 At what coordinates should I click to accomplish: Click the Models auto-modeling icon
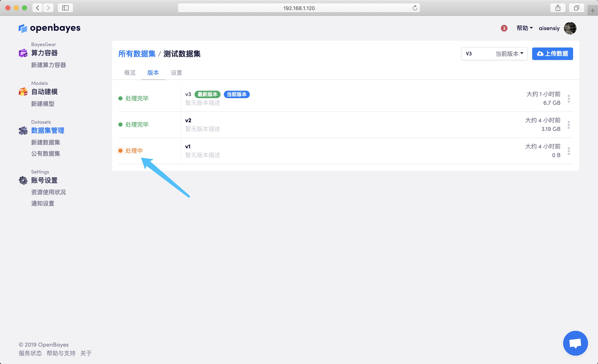pyautogui.click(x=23, y=92)
